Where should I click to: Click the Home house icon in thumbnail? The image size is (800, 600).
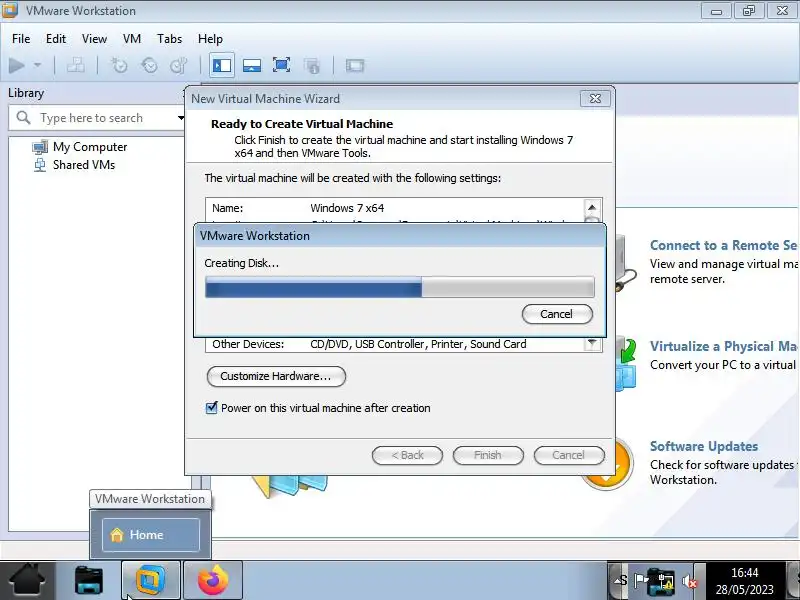point(117,535)
